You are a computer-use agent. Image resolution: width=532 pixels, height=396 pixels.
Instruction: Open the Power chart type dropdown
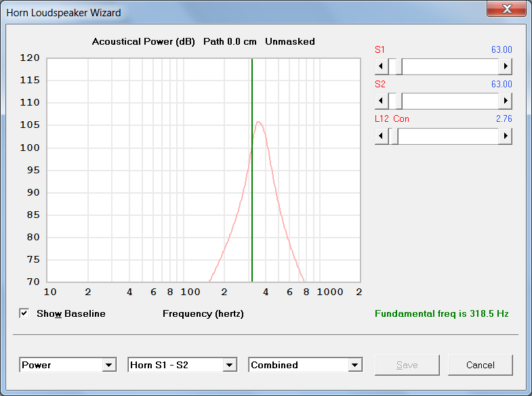tap(109, 365)
